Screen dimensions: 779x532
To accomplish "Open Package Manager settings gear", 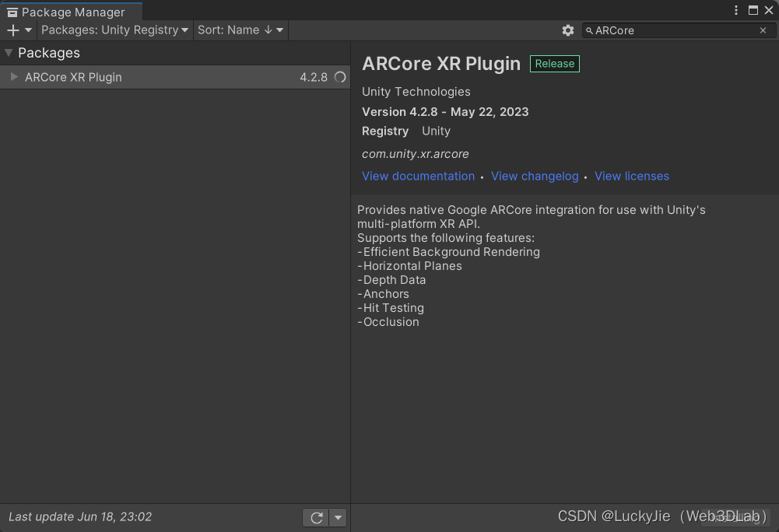I will (x=568, y=30).
